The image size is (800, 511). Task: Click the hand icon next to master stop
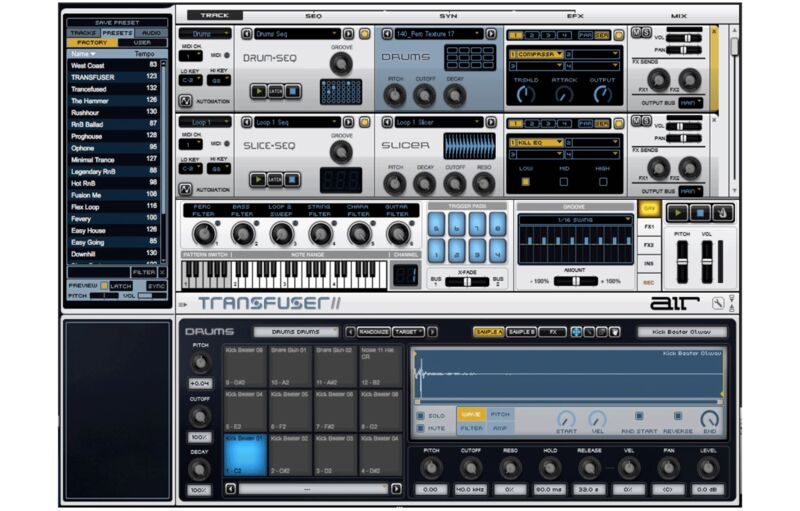tap(723, 213)
